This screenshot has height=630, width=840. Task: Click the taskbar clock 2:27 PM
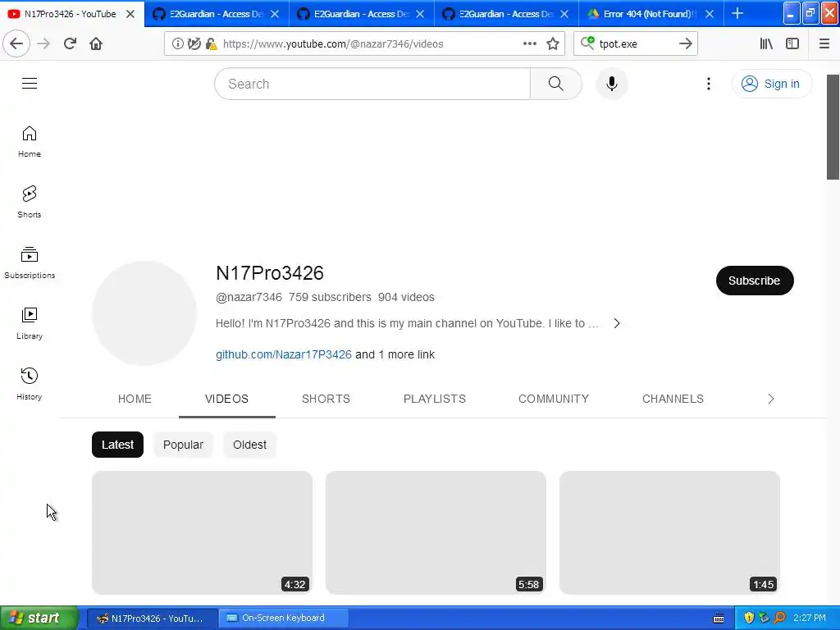coord(810,618)
